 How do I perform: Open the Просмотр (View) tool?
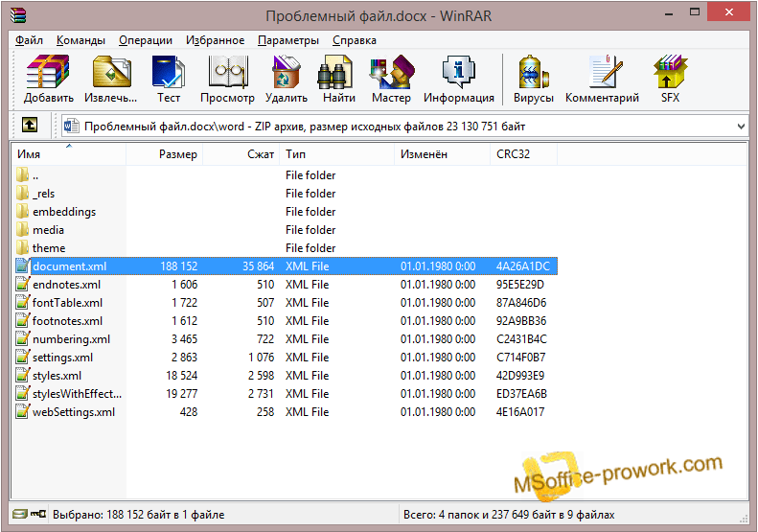(228, 72)
